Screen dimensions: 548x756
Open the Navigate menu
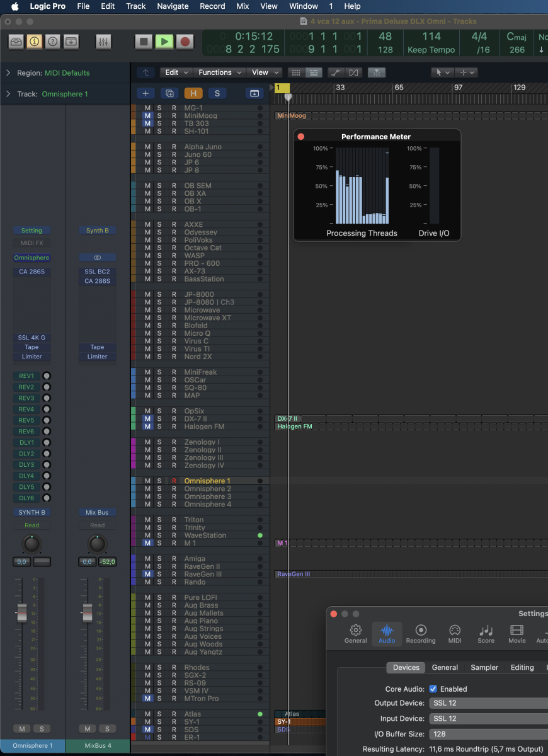(x=173, y=6)
